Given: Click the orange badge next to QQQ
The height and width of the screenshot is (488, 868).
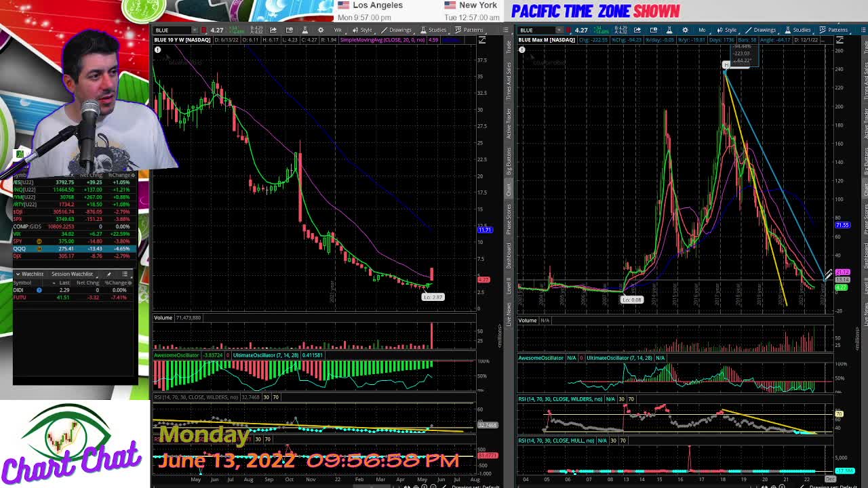Looking at the screenshot, I should coord(39,249).
